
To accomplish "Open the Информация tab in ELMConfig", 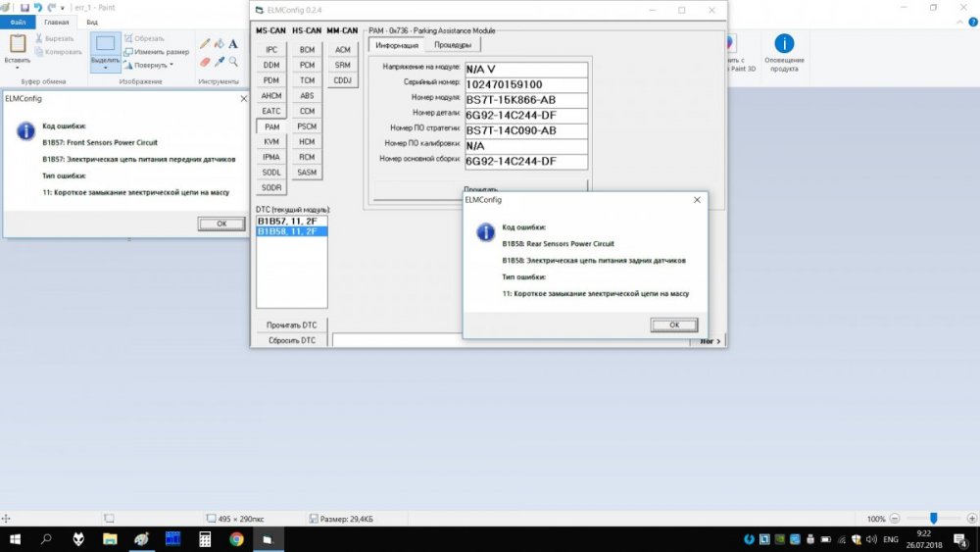I will tap(396, 45).
